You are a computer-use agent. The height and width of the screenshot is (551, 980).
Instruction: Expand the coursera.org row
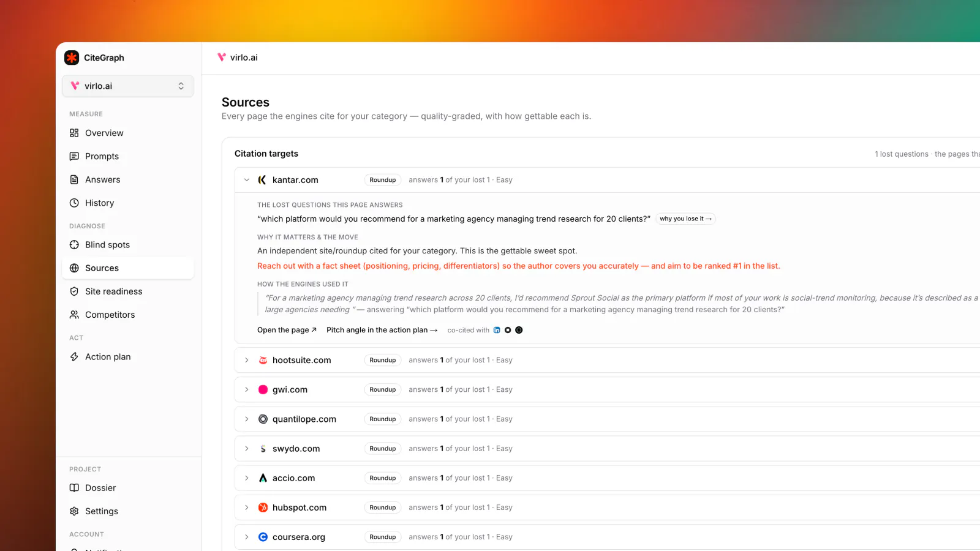pos(247,537)
